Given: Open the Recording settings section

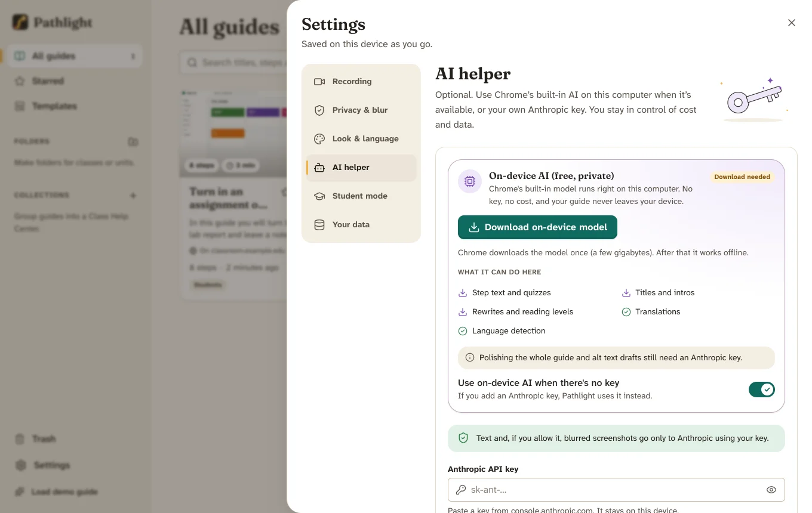Looking at the screenshot, I should (x=361, y=82).
